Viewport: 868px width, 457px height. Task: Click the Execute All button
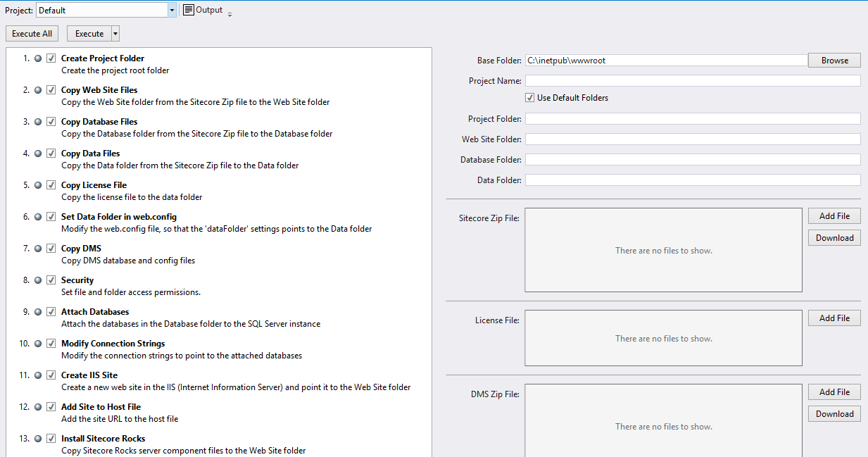[x=32, y=33]
